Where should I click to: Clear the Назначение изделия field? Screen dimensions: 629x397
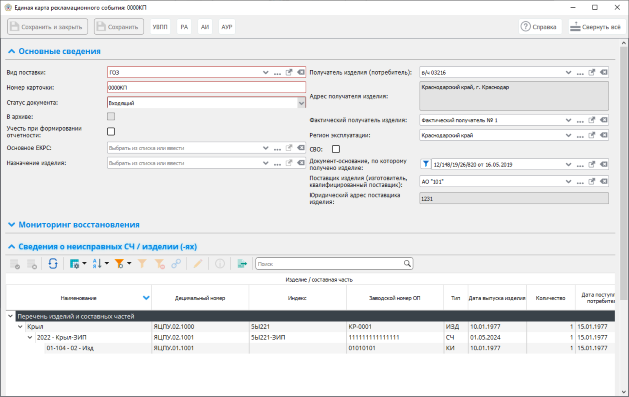tap(300, 163)
